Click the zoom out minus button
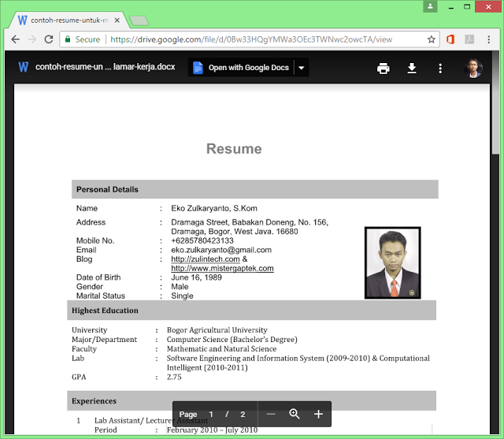 pos(271,414)
